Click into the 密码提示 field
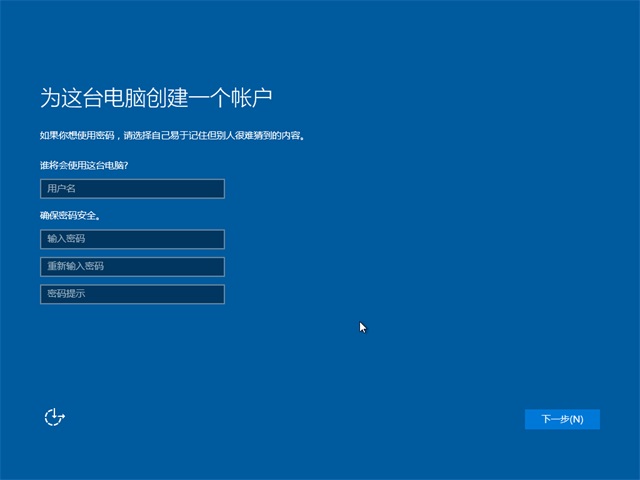The height and width of the screenshot is (480, 640). tap(132, 294)
